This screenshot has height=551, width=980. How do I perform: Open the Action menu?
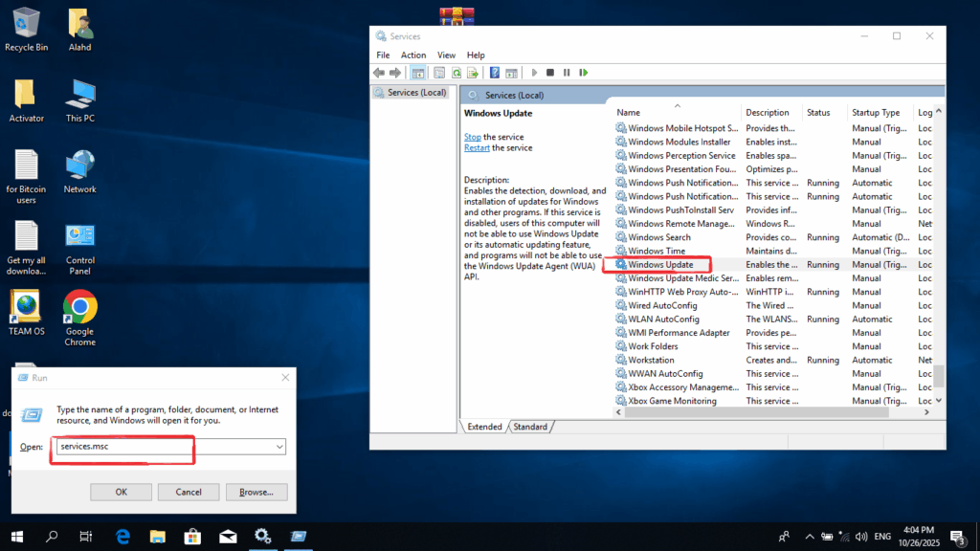pyautogui.click(x=413, y=55)
